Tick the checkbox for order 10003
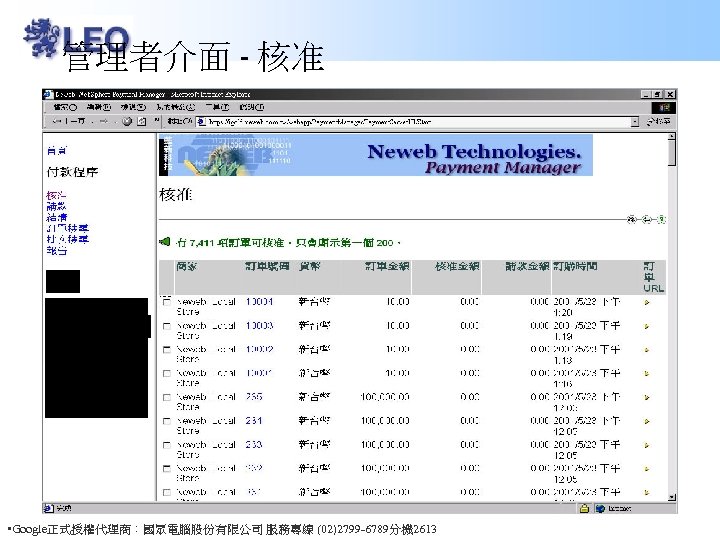 tap(167, 326)
